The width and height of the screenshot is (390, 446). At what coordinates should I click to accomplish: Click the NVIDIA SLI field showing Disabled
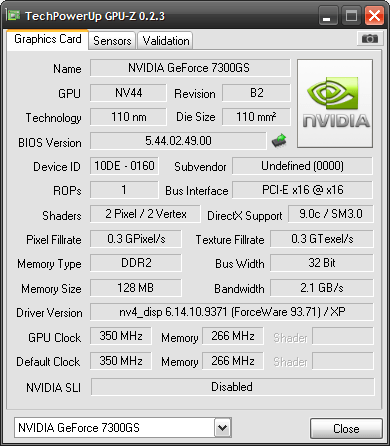point(232,387)
